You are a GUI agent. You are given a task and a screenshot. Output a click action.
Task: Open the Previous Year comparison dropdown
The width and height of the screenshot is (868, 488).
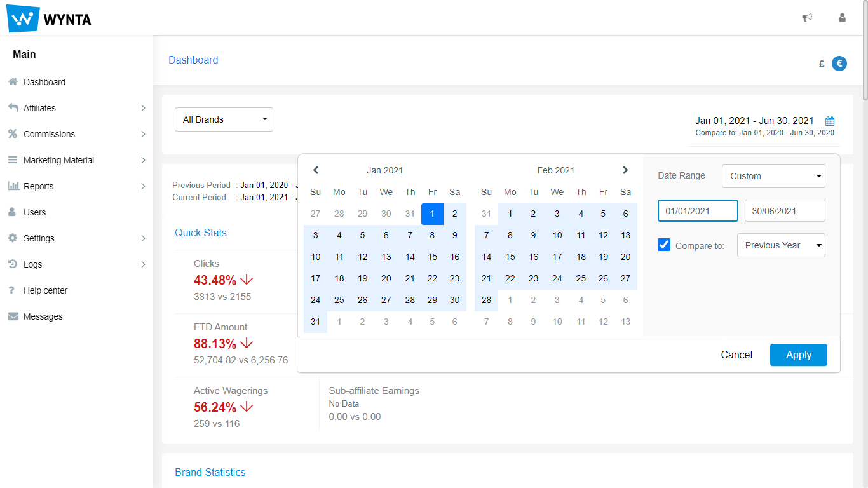pos(781,245)
